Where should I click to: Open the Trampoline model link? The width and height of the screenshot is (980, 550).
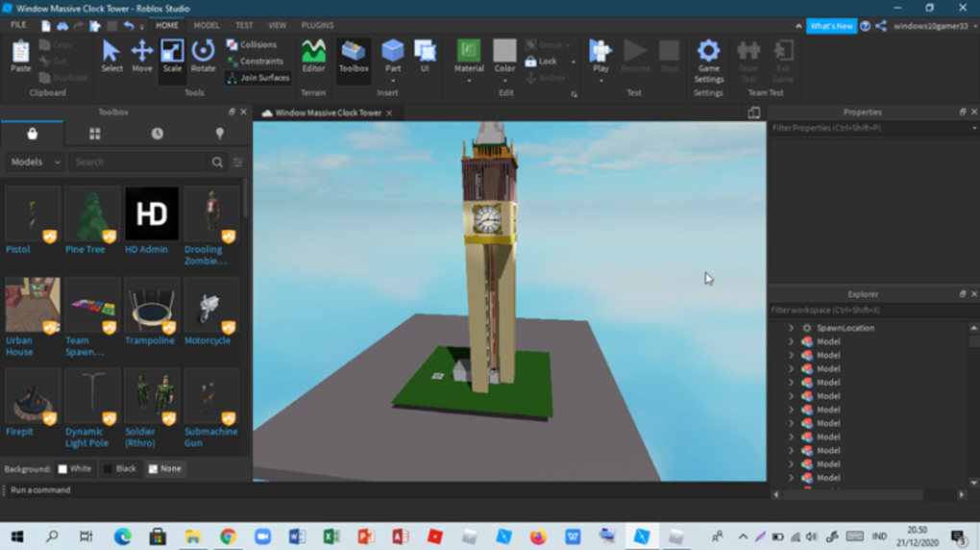[149, 340]
